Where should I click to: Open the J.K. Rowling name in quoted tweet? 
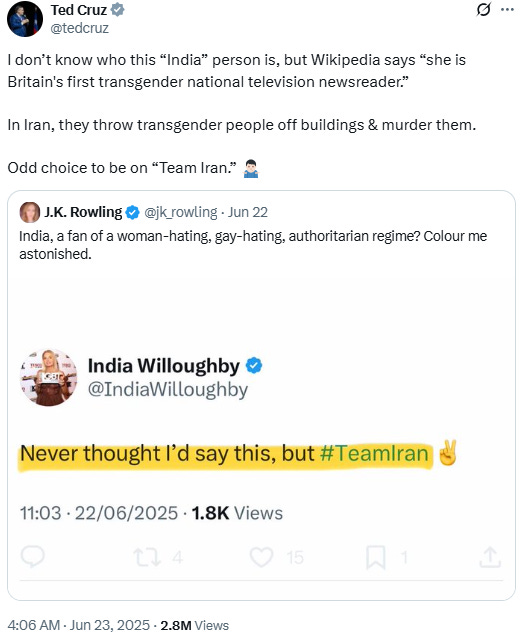[x=83, y=212]
